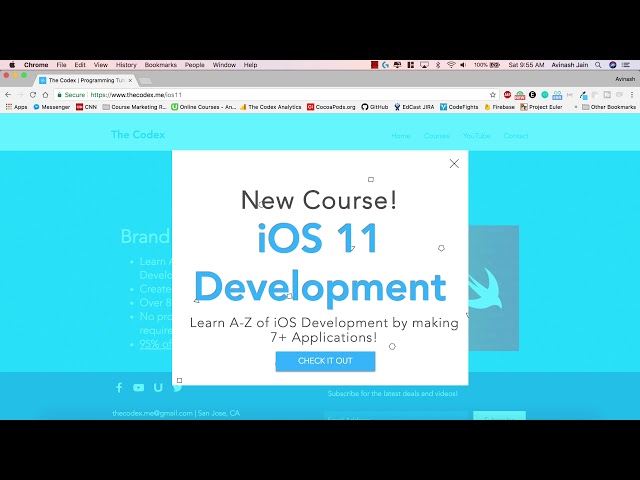
Task: Click the Avinash Jain user name
Action: pyautogui.click(x=569, y=65)
